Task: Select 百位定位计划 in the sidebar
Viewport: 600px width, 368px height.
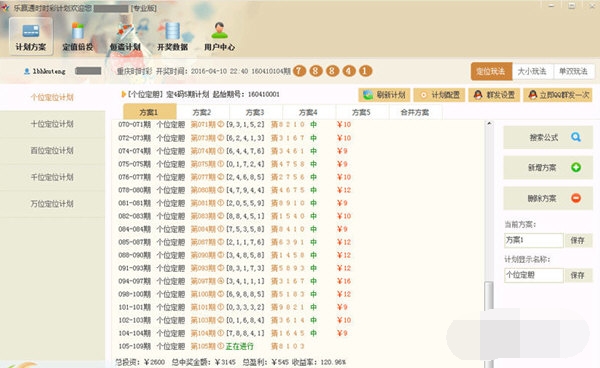Action: (52, 150)
